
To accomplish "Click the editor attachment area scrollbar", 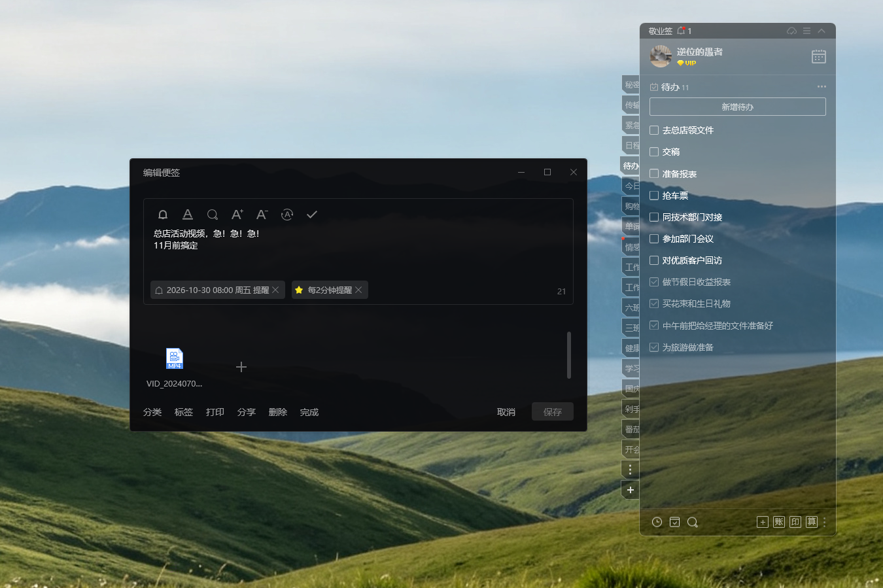I will click(x=569, y=355).
